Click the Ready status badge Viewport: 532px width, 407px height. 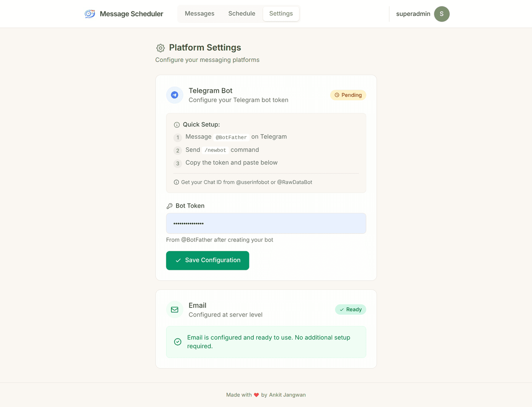351,309
